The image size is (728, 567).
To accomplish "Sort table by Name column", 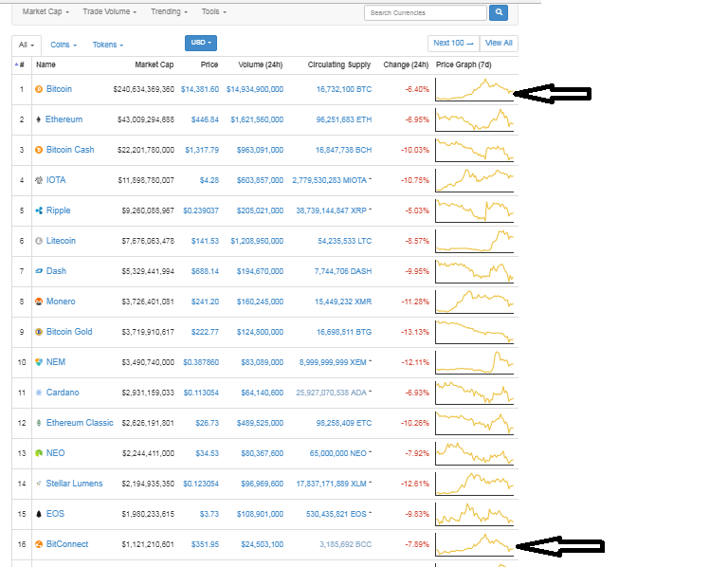I will pos(45,64).
